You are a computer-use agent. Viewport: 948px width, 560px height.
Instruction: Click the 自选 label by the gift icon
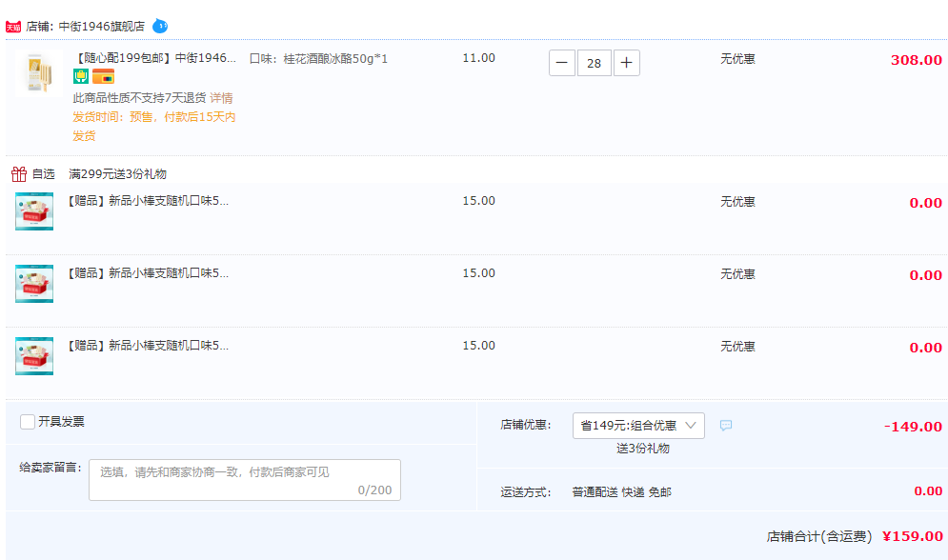(x=44, y=174)
